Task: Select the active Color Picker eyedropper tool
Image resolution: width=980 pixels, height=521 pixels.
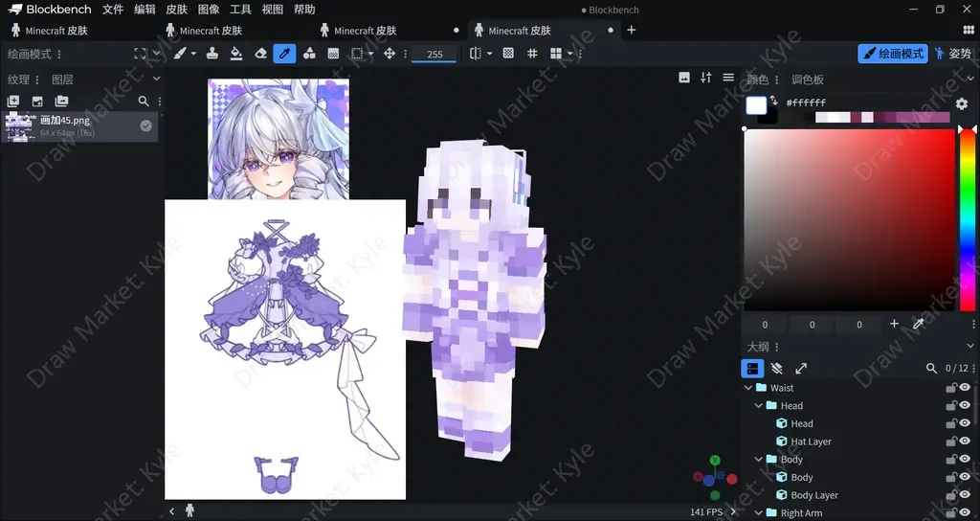Action: [x=284, y=54]
